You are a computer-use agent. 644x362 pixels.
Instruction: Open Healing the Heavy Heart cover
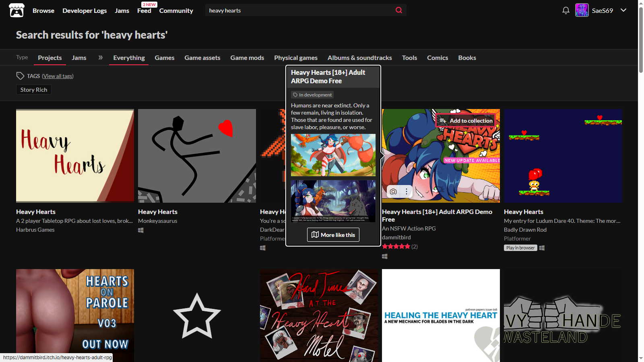[441, 315]
